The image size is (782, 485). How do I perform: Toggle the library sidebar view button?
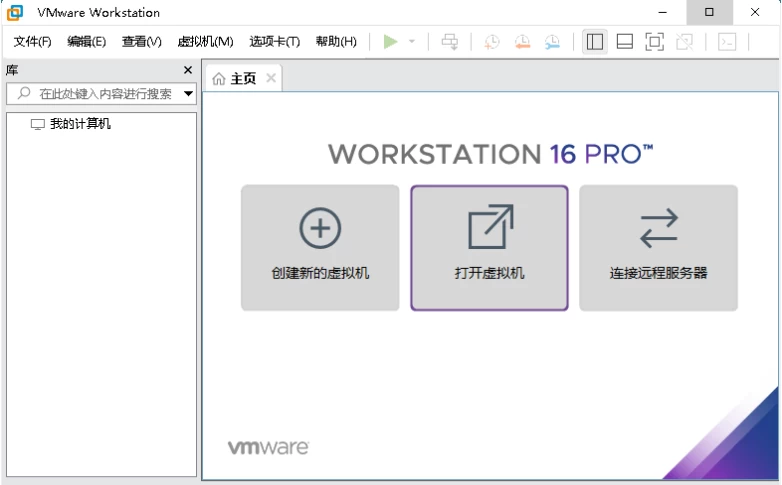(x=595, y=41)
